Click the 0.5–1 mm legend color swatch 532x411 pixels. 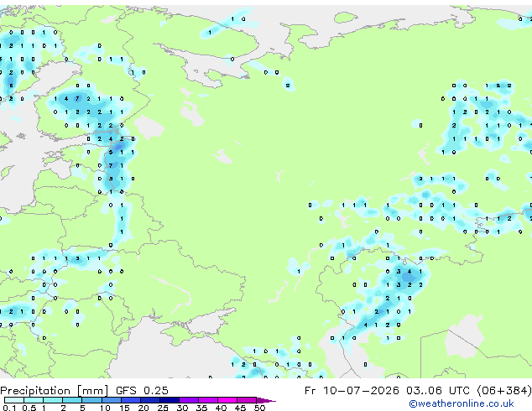[x=34, y=400]
